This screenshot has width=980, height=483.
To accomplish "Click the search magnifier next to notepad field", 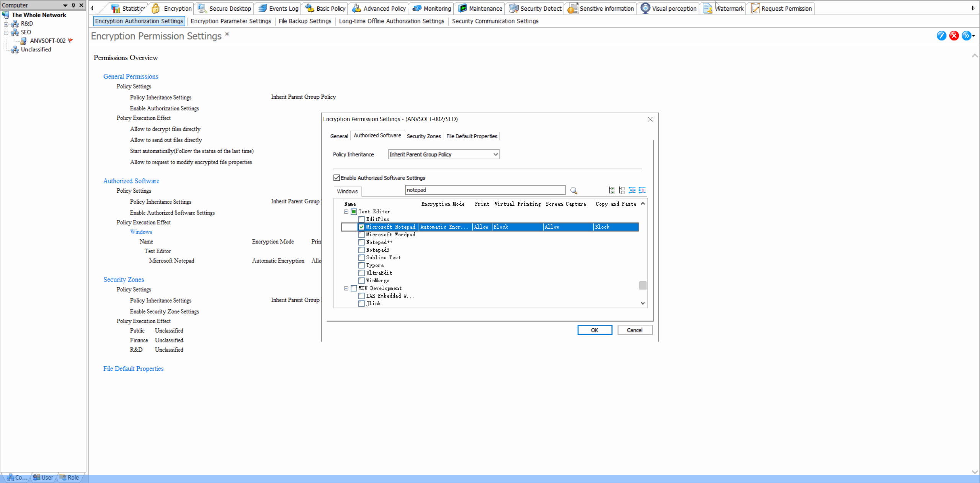I will coord(573,190).
